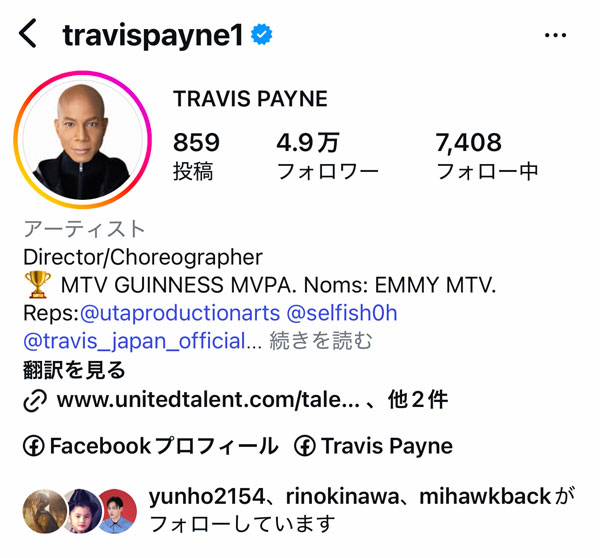
Task: Tap the Facebook icon beside Facebookプロフィール
Action: (34, 446)
